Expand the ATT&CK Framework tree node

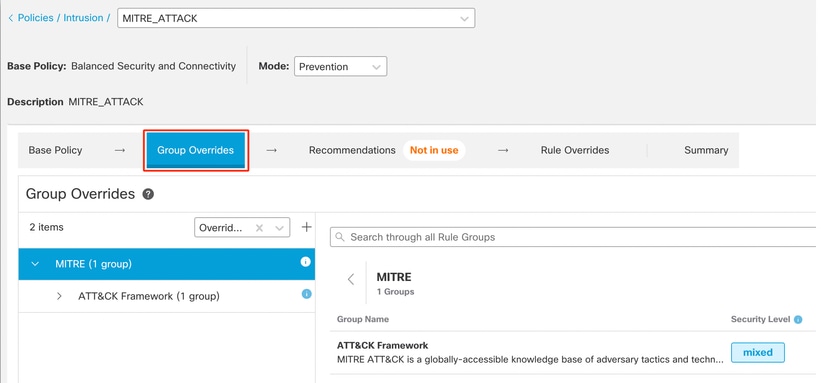tap(59, 296)
